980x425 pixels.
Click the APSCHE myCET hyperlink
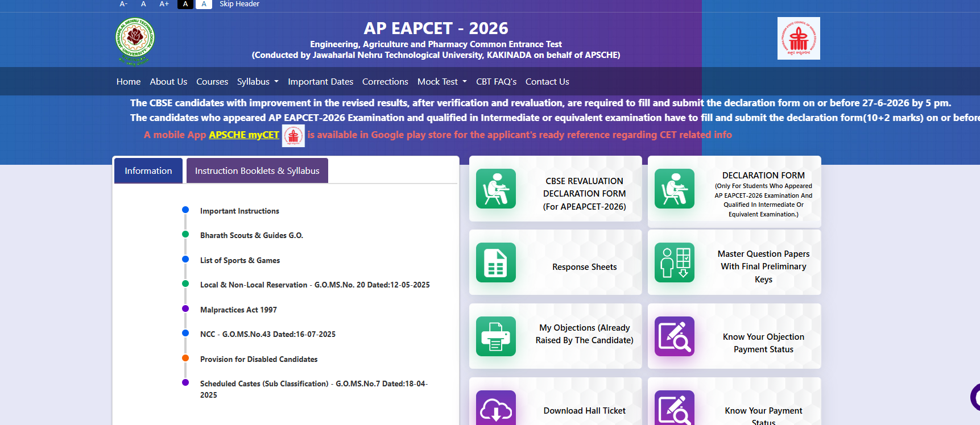point(244,135)
